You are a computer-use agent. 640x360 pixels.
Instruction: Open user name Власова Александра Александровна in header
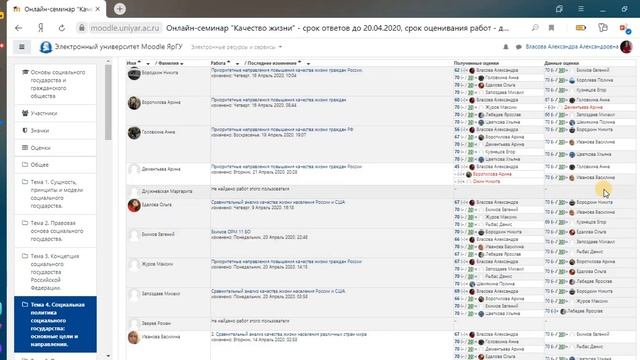[571, 47]
